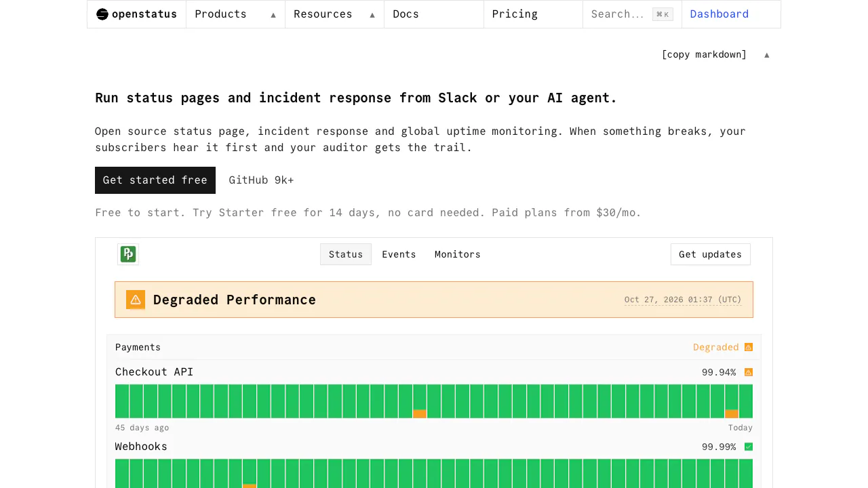This screenshot has width=868, height=488.
Task: Click the Get updates button
Action: [x=710, y=254]
